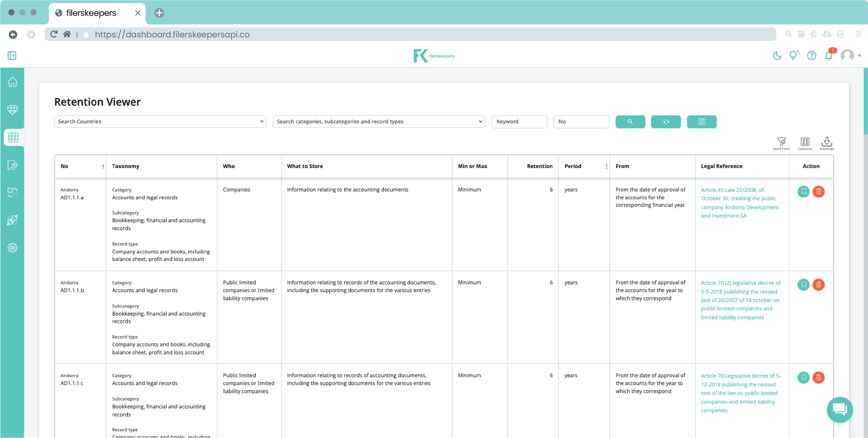Open the Home icon in the sidebar
This screenshot has width=868, height=438.
coord(12,82)
